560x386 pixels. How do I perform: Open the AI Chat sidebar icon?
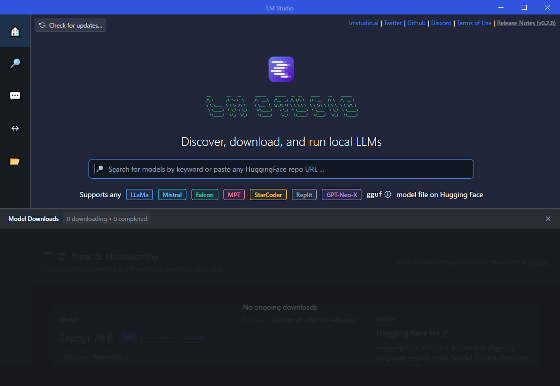point(15,96)
